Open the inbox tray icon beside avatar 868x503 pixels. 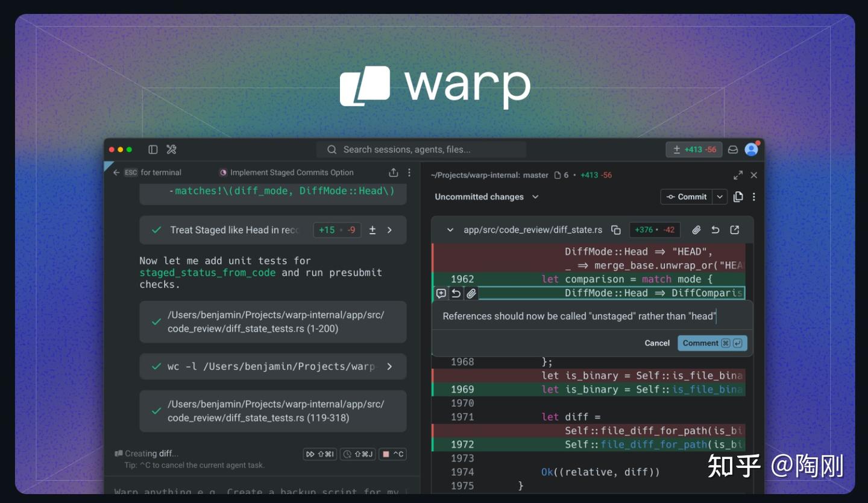click(x=733, y=150)
